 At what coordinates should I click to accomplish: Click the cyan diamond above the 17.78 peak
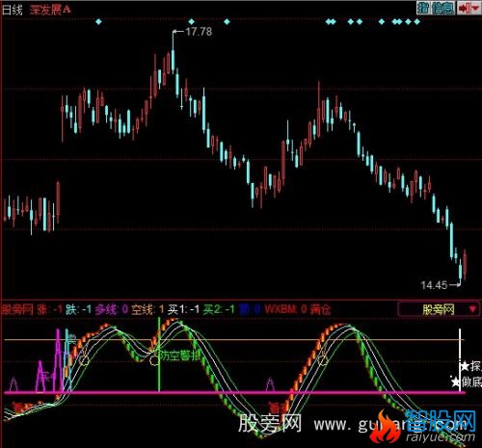click(192, 22)
